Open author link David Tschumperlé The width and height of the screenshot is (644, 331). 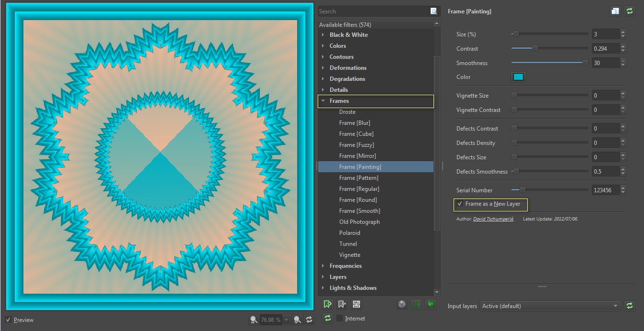coord(493,219)
